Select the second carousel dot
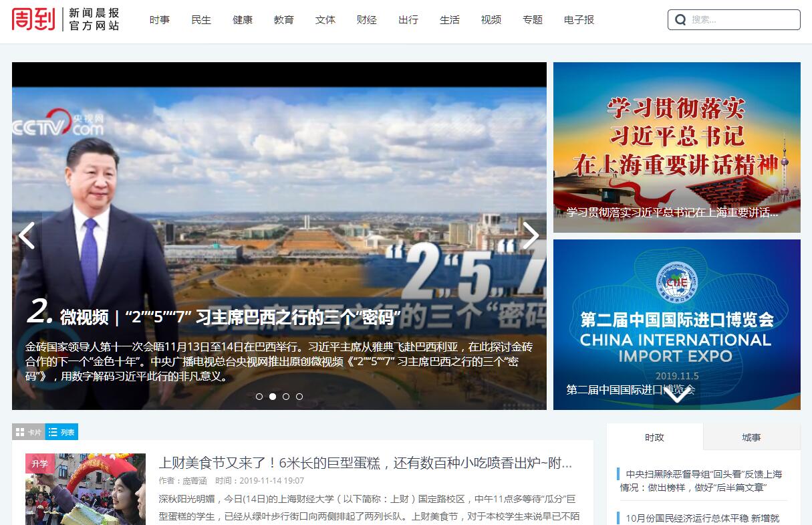 tap(273, 397)
